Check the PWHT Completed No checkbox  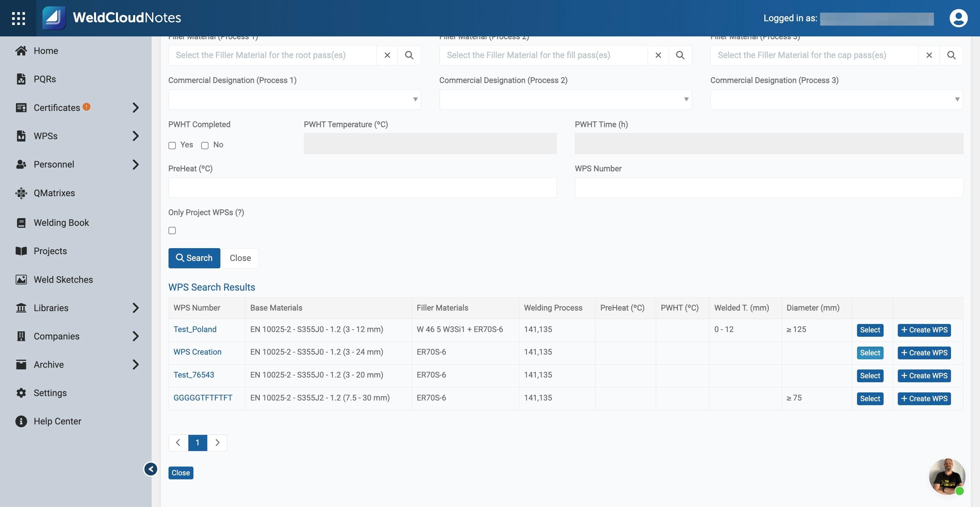205,145
